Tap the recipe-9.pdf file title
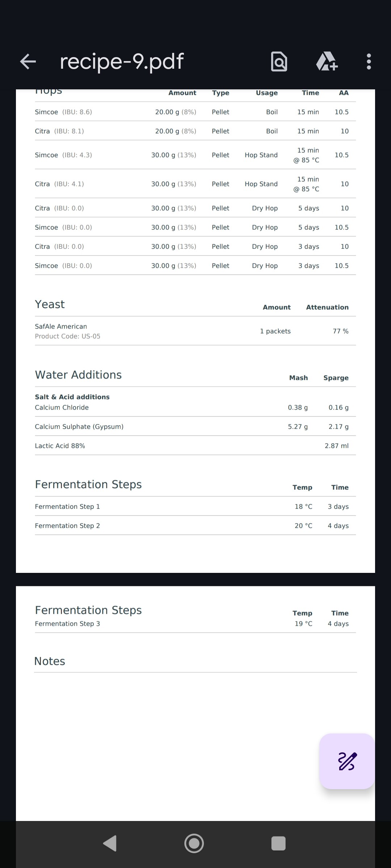 click(122, 61)
